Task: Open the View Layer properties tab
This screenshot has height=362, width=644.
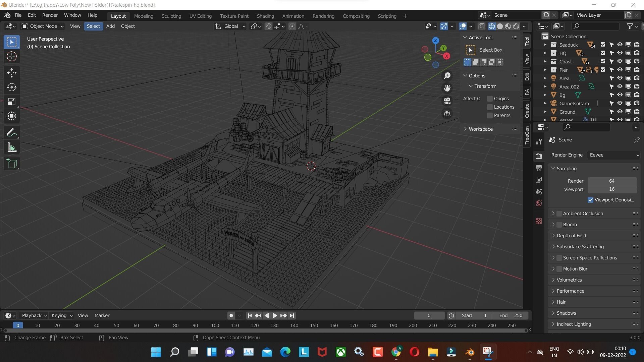Action: pos(539,180)
